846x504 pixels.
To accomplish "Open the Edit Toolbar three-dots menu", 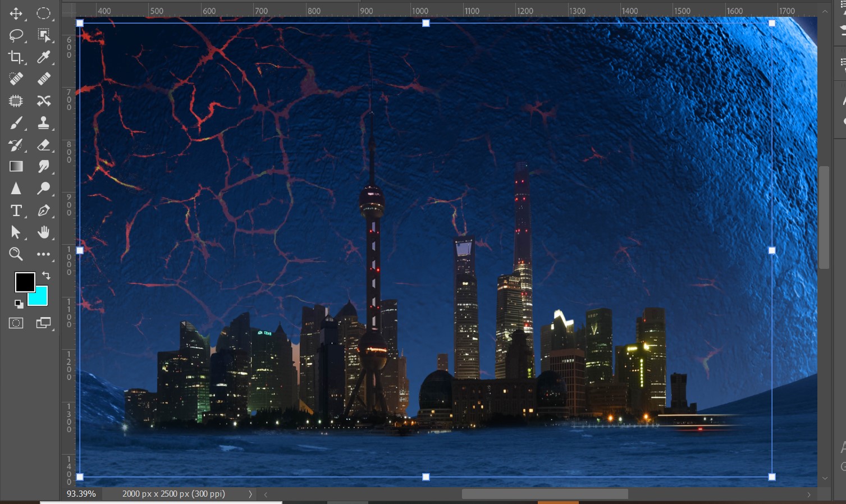I will [43, 254].
